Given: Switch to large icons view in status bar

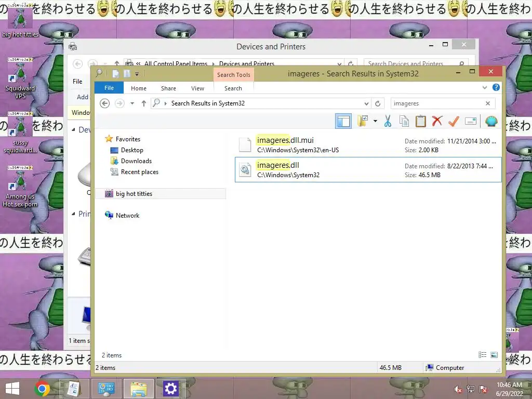Looking at the screenshot, I should pos(494,355).
